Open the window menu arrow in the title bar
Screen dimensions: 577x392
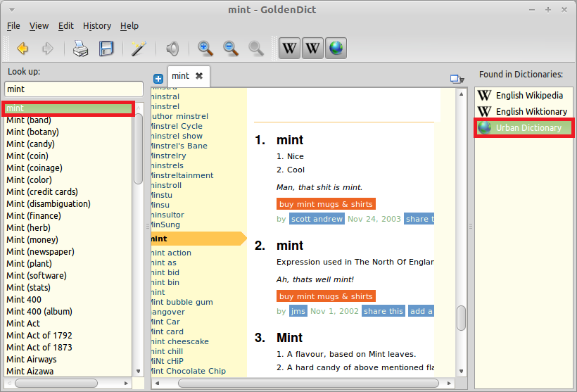pos(12,10)
